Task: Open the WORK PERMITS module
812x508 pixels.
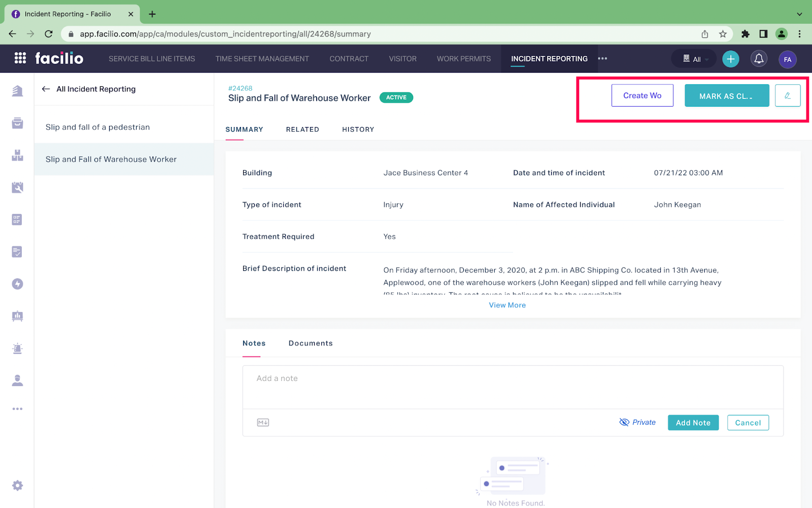Action: [x=464, y=59]
